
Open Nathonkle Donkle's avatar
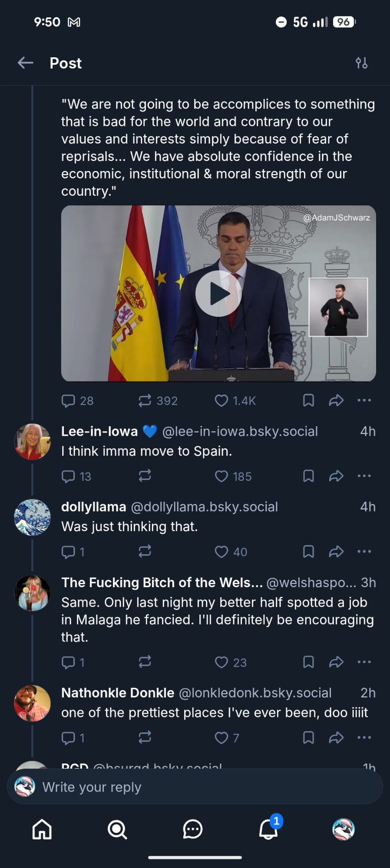(x=33, y=703)
